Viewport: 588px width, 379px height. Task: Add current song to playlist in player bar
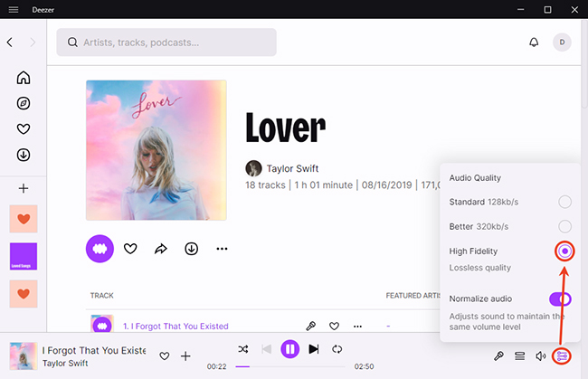185,355
